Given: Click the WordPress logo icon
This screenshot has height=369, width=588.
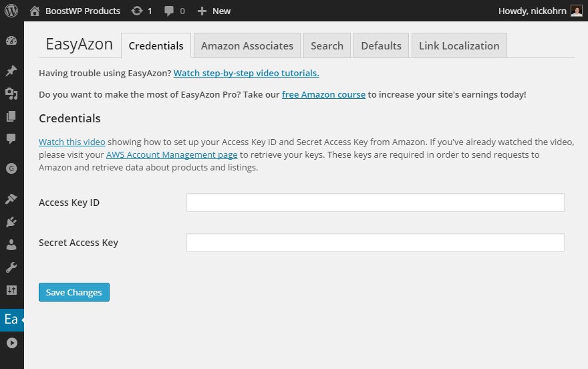Looking at the screenshot, I should tap(11, 11).
